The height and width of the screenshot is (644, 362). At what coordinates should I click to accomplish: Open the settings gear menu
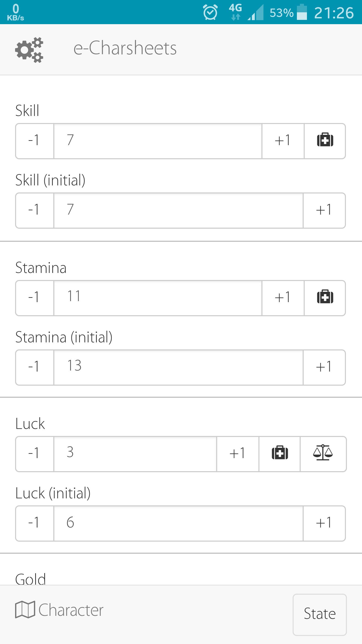click(x=31, y=50)
